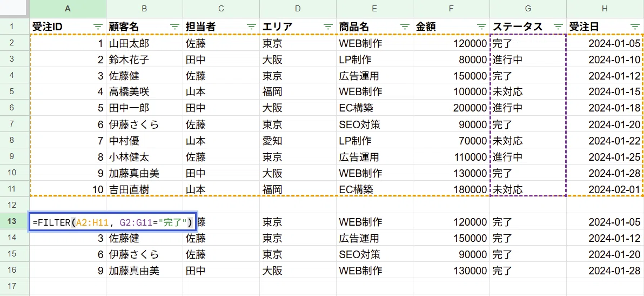Viewport: 644px width, 296px height.
Task: Open the filter menu for エリア column
Action: click(x=328, y=27)
